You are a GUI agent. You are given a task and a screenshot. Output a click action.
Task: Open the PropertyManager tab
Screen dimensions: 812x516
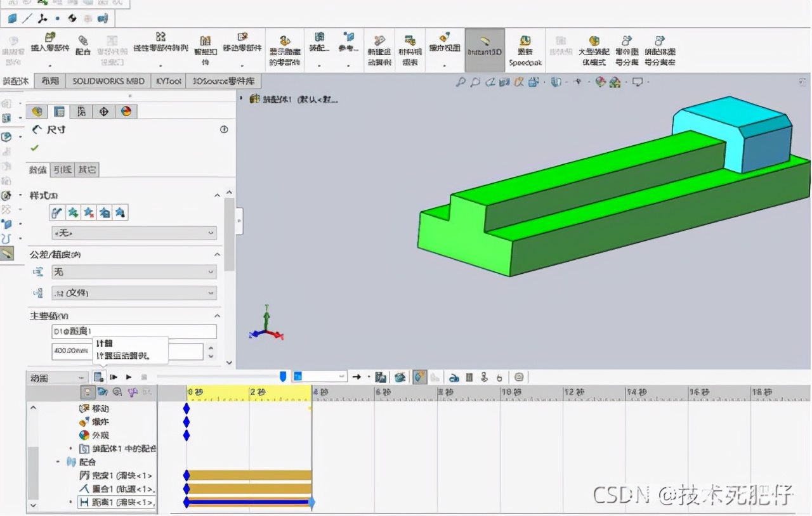tap(59, 112)
